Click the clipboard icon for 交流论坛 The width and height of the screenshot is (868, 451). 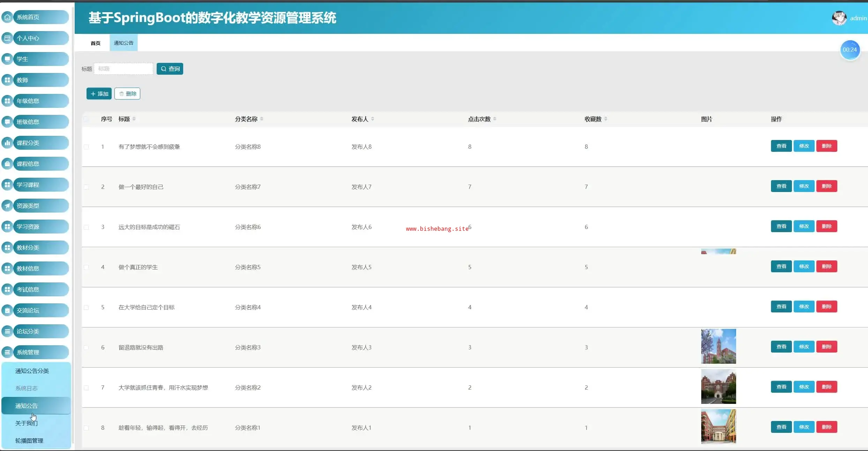point(7,310)
